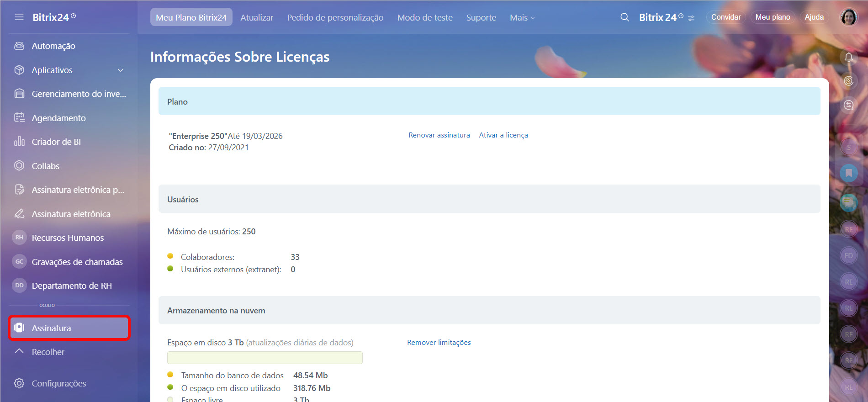Click the Armazenamento na nuvem header

click(x=489, y=310)
